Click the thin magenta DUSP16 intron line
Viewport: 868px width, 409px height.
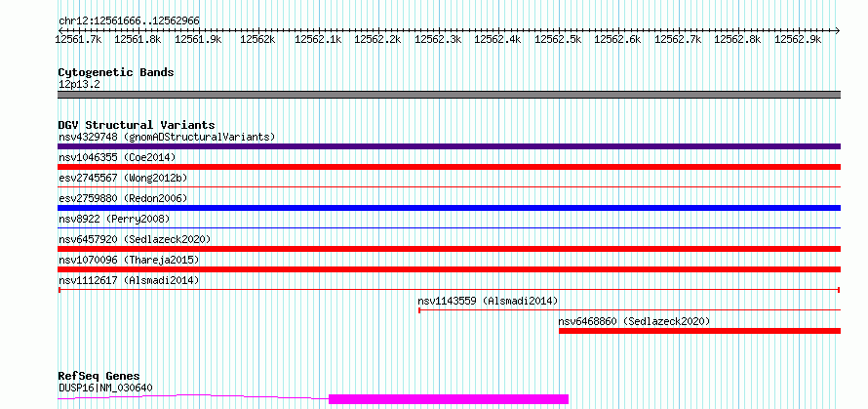coord(193,397)
